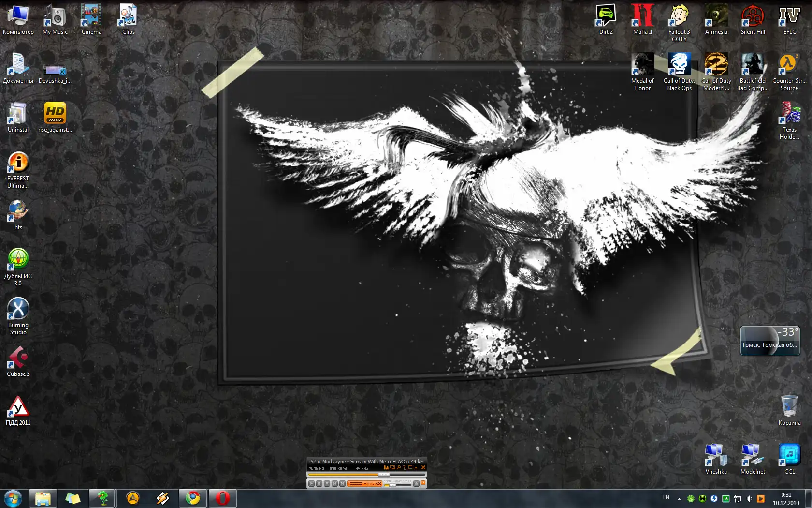Pause the currently playing track

point(319,483)
